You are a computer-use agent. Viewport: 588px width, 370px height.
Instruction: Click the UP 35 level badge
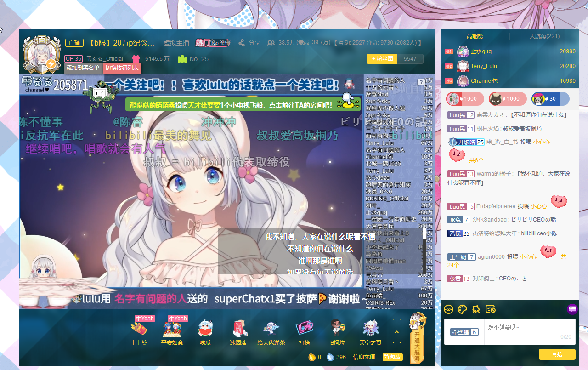tap(73, 59)
